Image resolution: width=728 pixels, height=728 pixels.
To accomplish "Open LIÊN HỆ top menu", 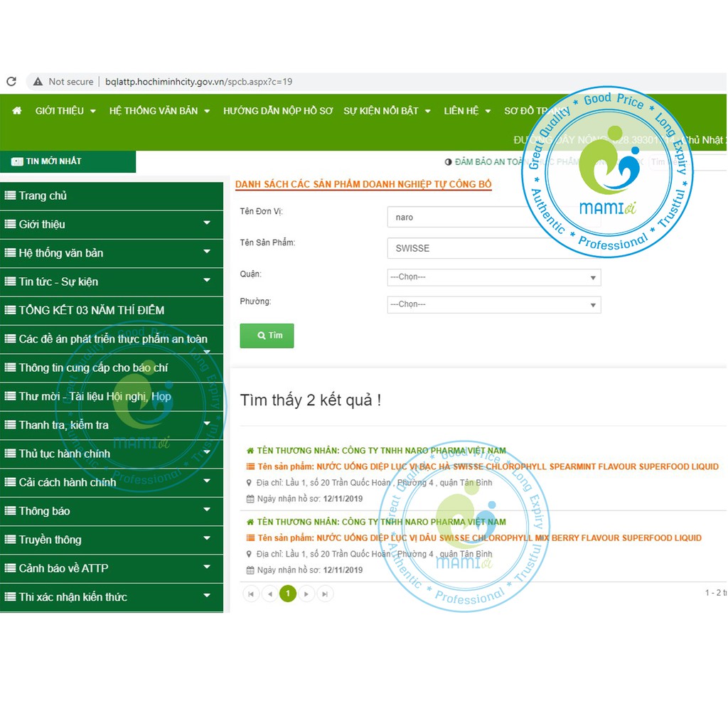I will [467, 111].
